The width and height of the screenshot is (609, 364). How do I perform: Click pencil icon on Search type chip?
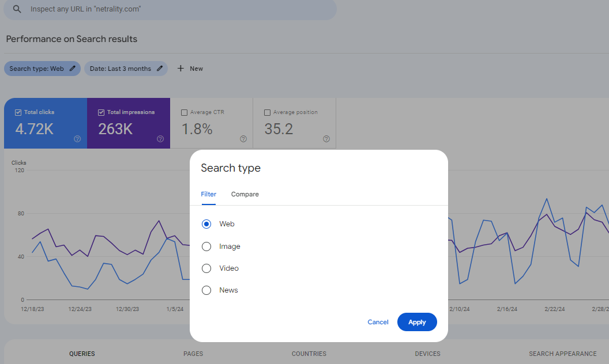point(72,69)
